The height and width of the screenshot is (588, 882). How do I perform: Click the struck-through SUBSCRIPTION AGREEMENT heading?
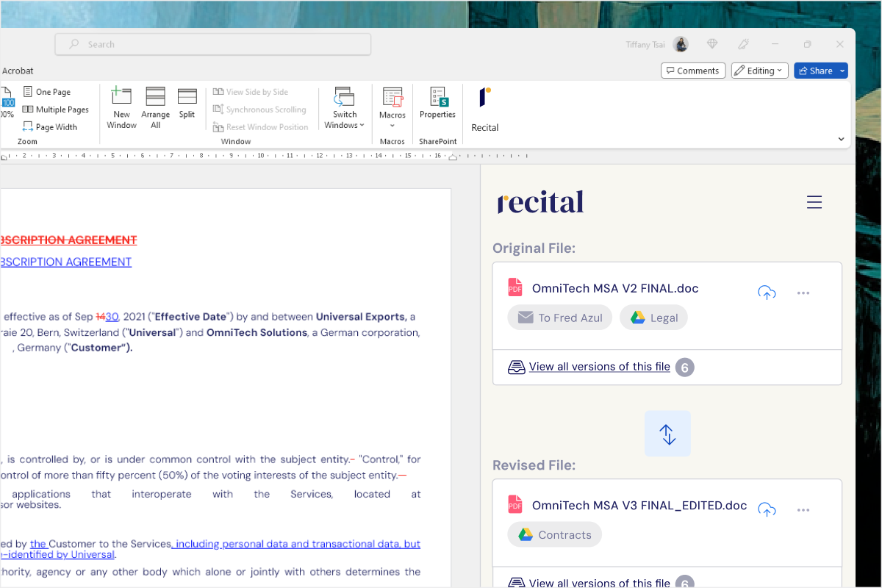pyautogui.click(x=68, y=240)
